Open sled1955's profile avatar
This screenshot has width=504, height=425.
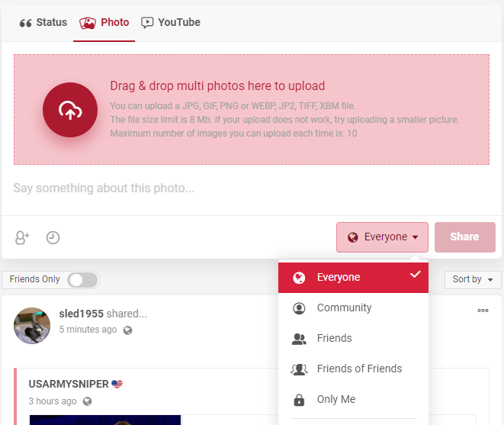click(x=32, y=326)
